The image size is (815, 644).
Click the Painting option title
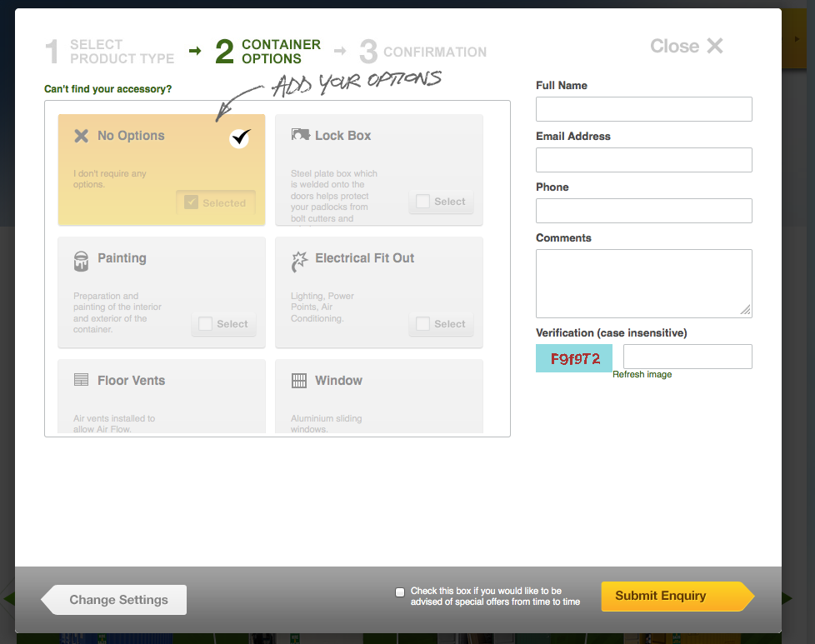(x=122, y=258)
